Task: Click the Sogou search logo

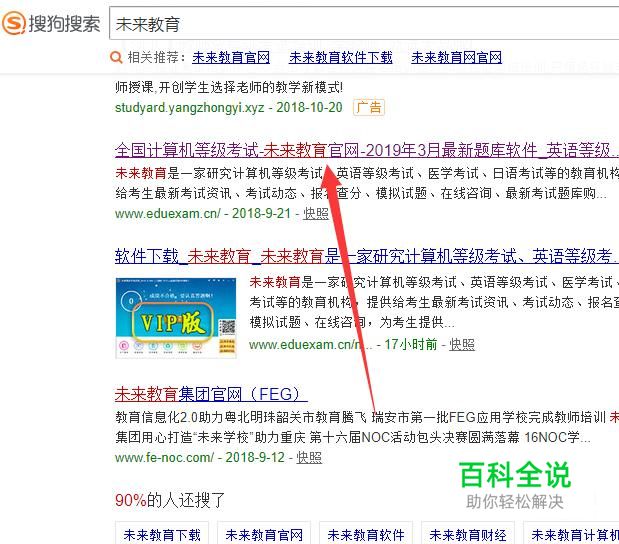Action: [51, 23]
